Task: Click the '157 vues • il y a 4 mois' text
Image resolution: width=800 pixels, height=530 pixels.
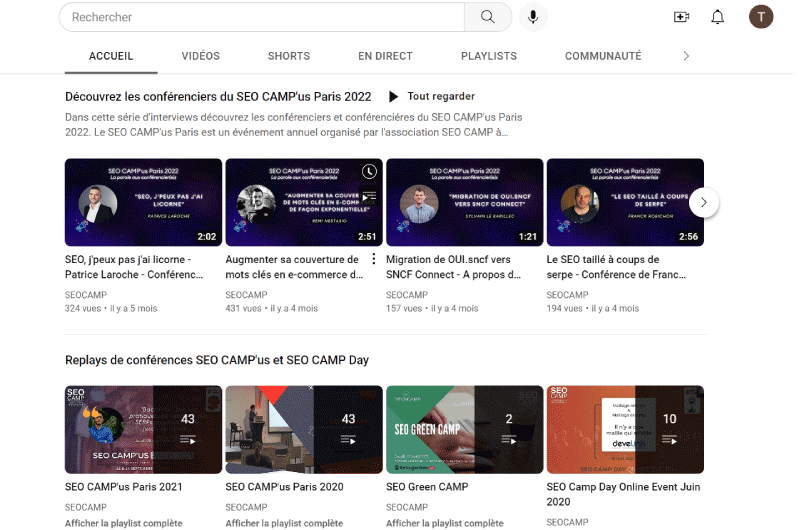Action: tap(432, 309)
